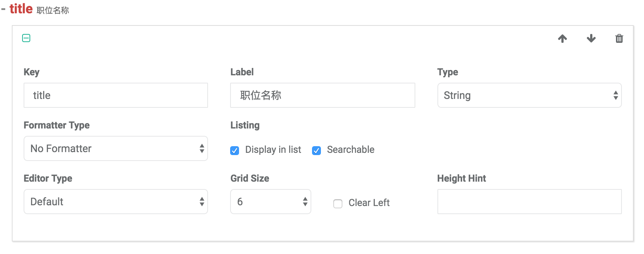Click the Key input field containing title
Screen dimensions: 644x254
pos(116,95)
